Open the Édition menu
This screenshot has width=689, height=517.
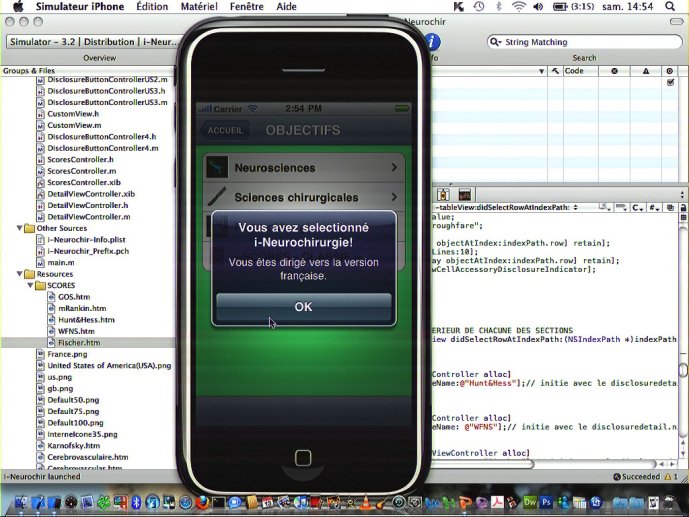click(152, 7)
